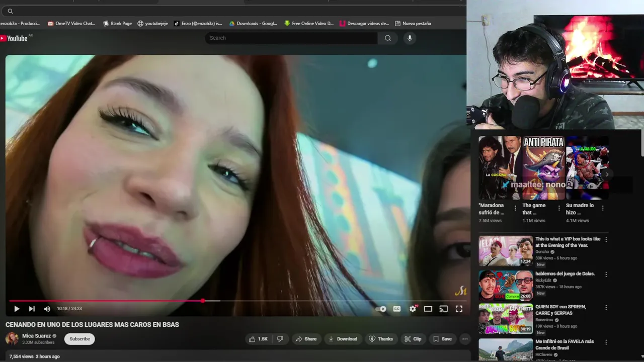The width and height of the screenshot is (644, 362).
Task: Create a Clip of the video
Action: (413, 339)
